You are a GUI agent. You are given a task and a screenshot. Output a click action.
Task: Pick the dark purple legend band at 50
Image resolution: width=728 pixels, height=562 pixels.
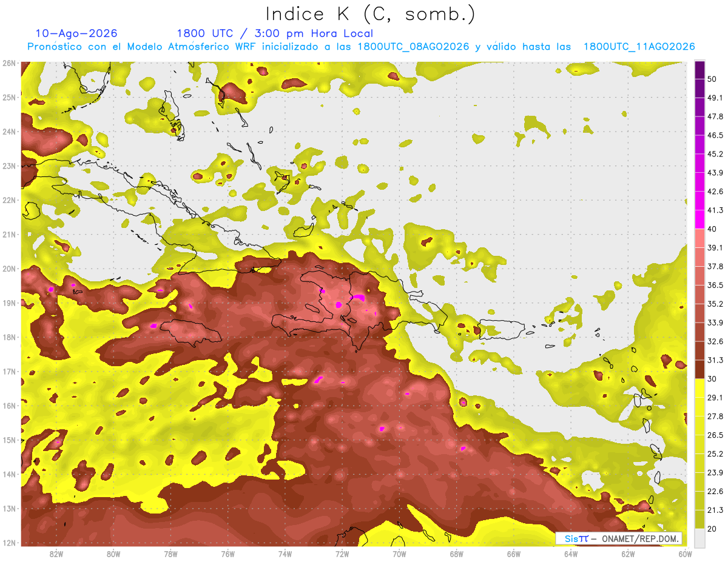699,70
